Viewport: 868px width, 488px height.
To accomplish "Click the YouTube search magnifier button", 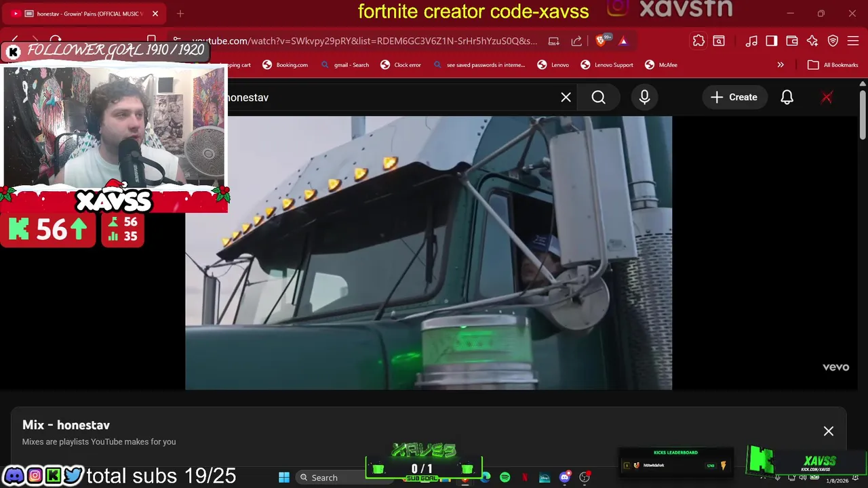I will 599,98.
